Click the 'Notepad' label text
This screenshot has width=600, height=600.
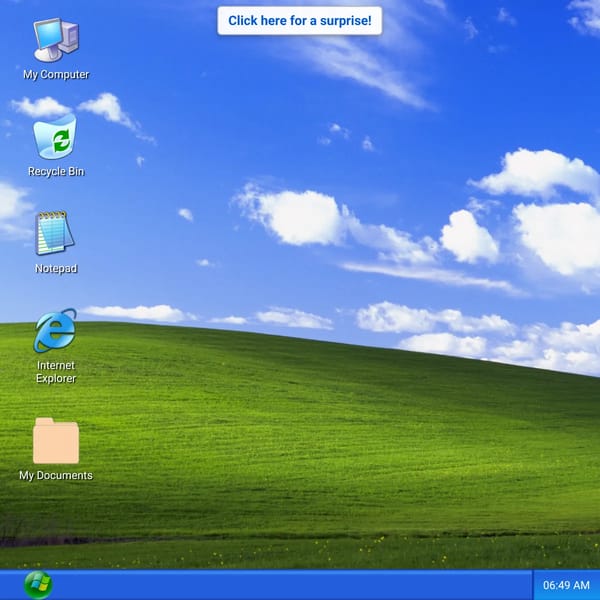[56, 268]
